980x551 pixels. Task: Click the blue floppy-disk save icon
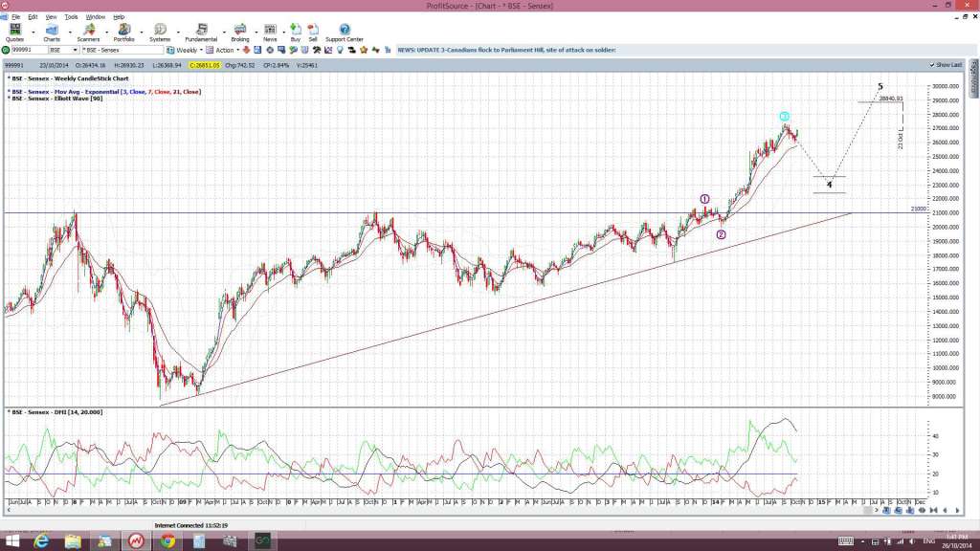(x=257, y=50)
